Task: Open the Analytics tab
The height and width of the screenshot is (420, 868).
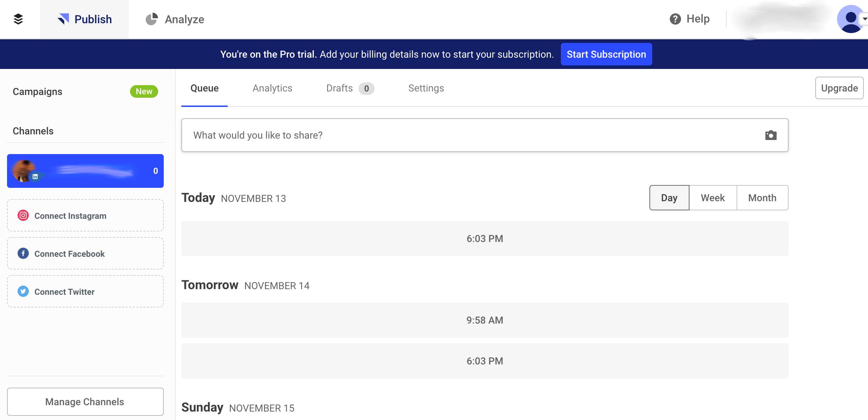Action: click(x=272, y=88)
